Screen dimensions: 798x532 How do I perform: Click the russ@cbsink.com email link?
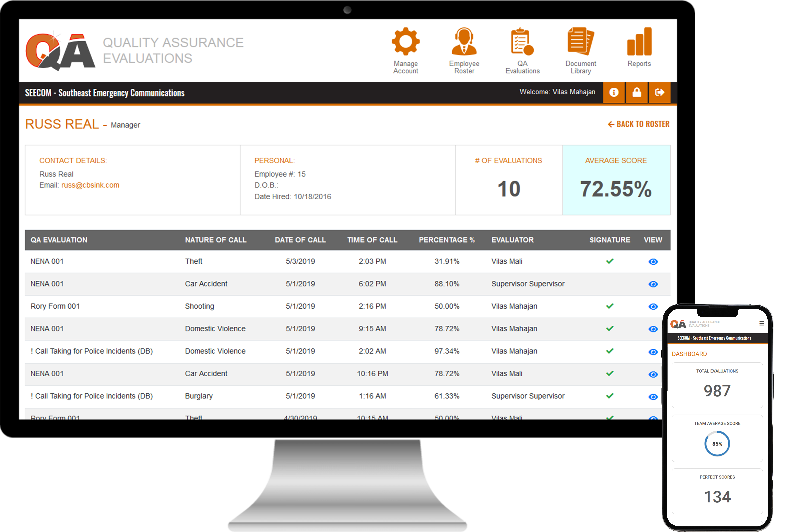pos(90,185)
